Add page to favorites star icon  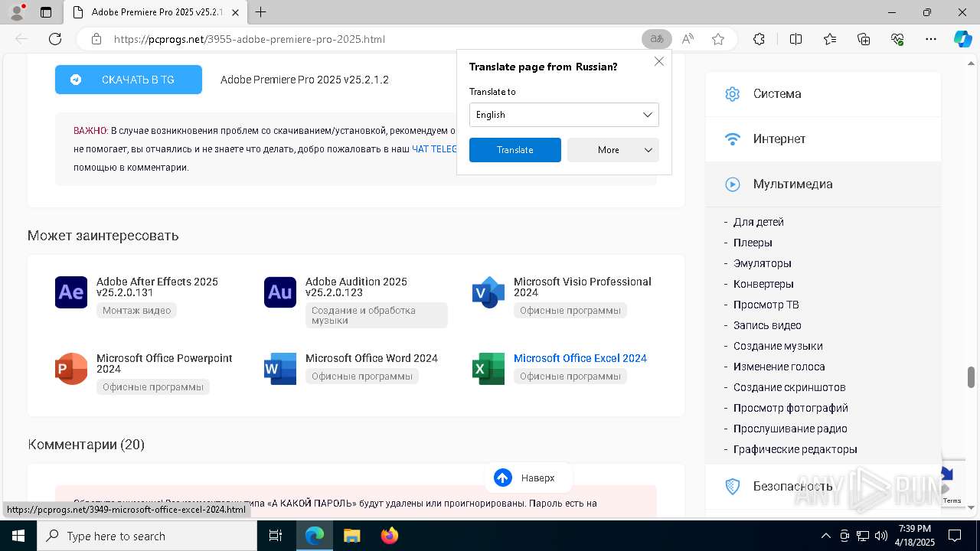point(718,39)
